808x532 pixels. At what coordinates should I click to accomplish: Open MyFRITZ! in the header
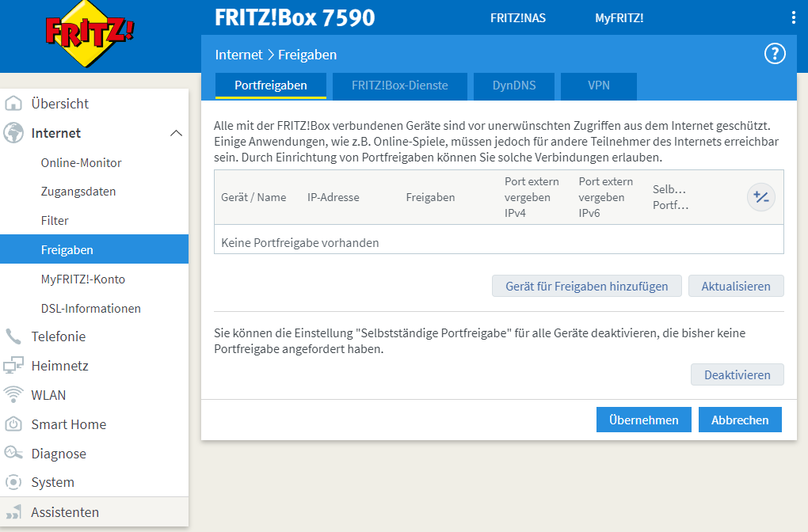[x=619, y=18]
